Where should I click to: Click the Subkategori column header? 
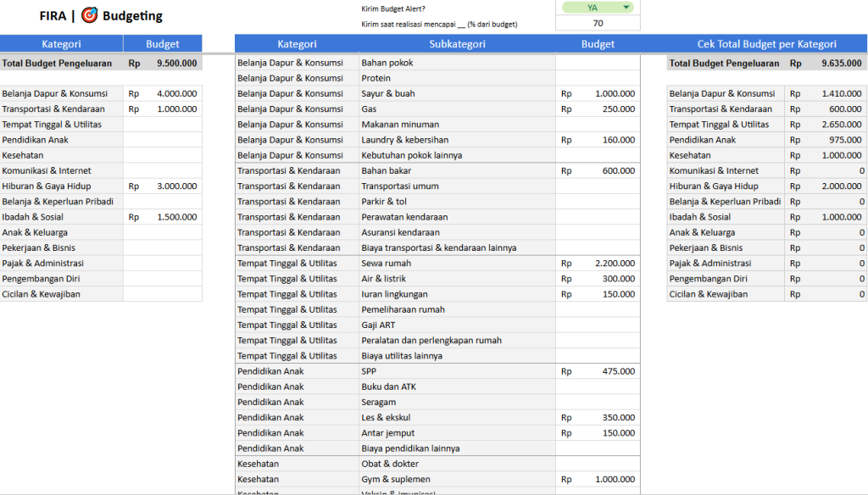[x=457, y=44]
